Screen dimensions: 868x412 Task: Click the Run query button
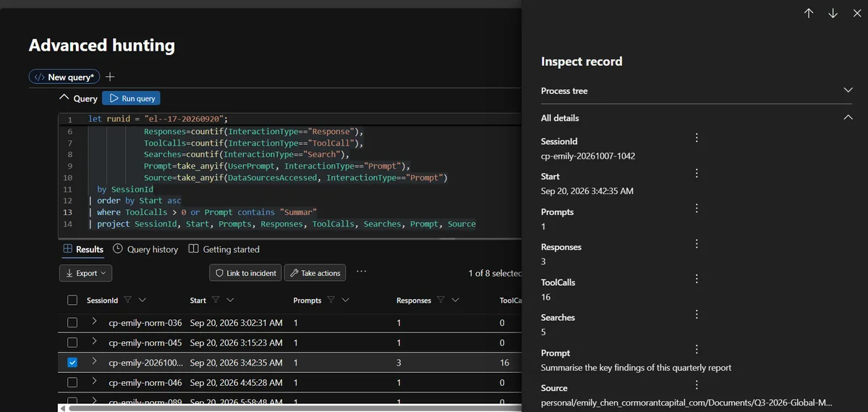click(131, 98)
